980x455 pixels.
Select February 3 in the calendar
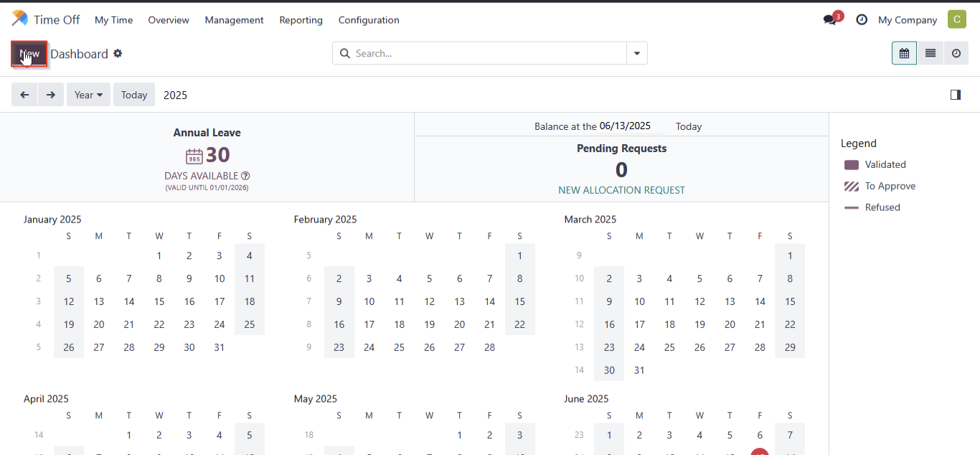click(369, 278)
